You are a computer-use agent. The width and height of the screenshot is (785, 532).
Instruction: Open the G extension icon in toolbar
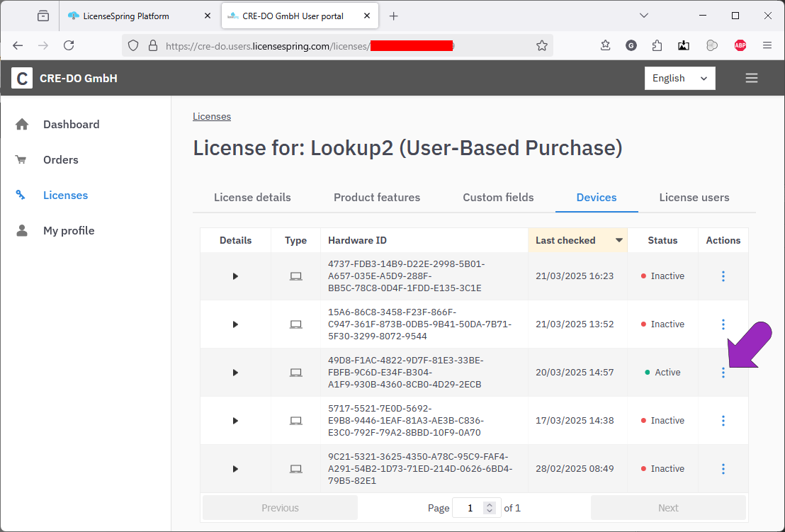point(631,45)
